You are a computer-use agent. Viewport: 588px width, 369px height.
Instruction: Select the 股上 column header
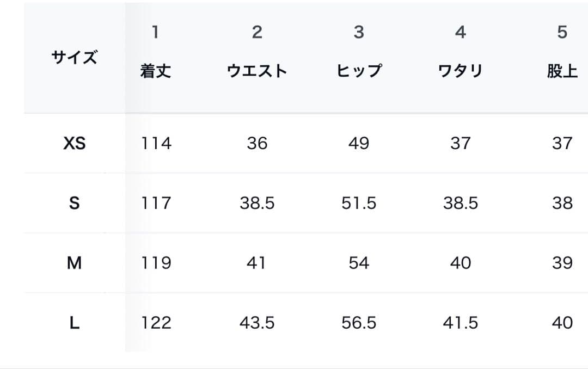[x=562, y=71]
